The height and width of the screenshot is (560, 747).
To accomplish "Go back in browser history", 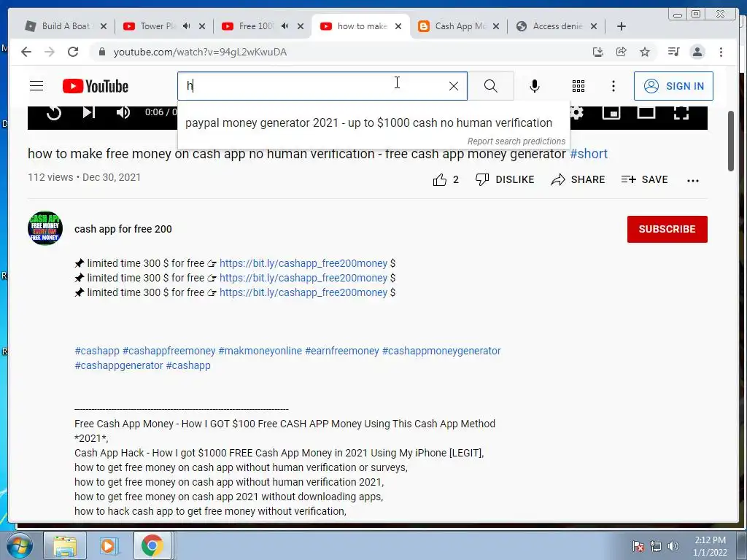I will (x=26, y=52).
